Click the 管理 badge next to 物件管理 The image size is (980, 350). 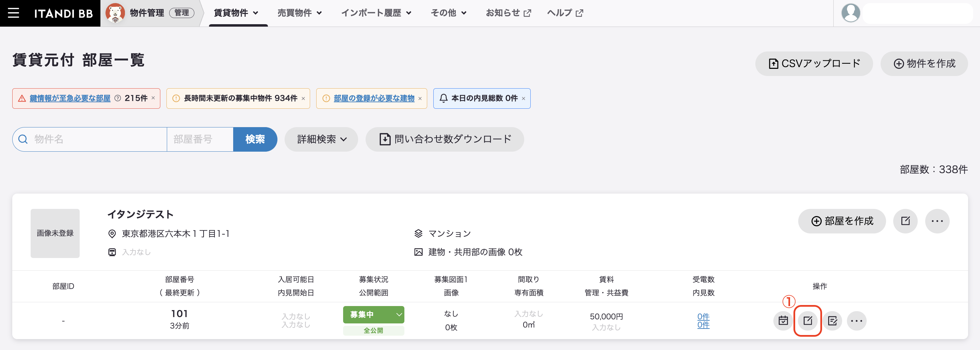coord(181,13)
